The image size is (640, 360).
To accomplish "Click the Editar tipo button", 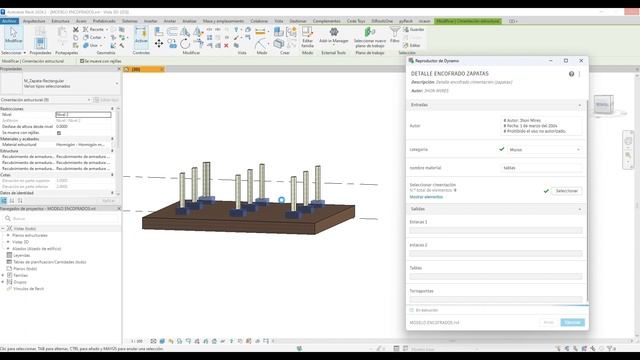I will [x=106, y=100].
